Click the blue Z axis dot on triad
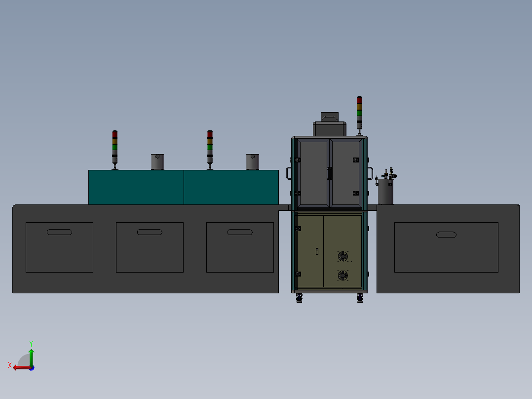 32,368
